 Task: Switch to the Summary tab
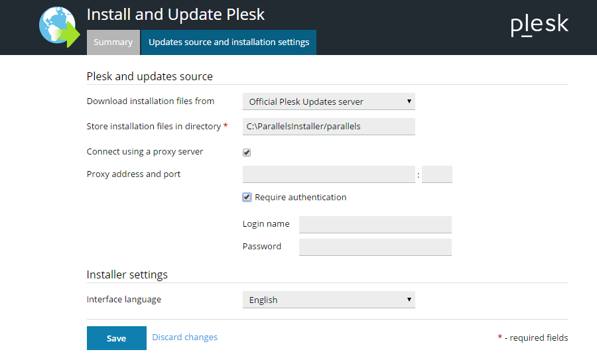[113, 42]
